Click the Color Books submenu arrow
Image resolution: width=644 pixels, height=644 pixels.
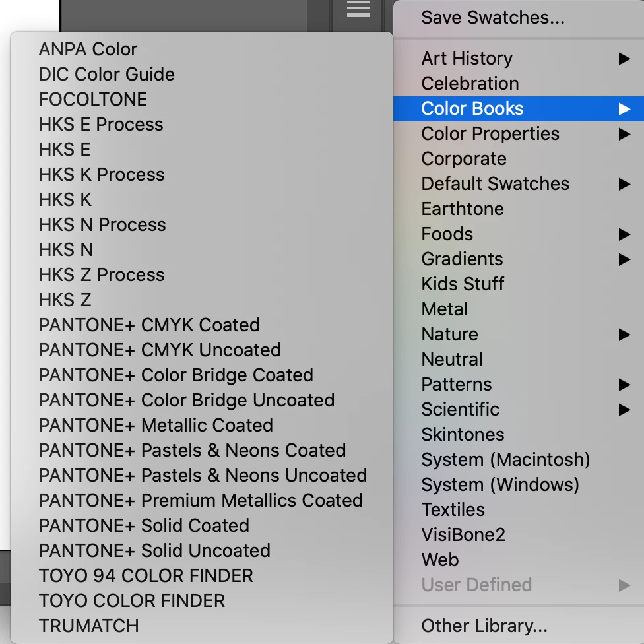[x=624, y=109]
